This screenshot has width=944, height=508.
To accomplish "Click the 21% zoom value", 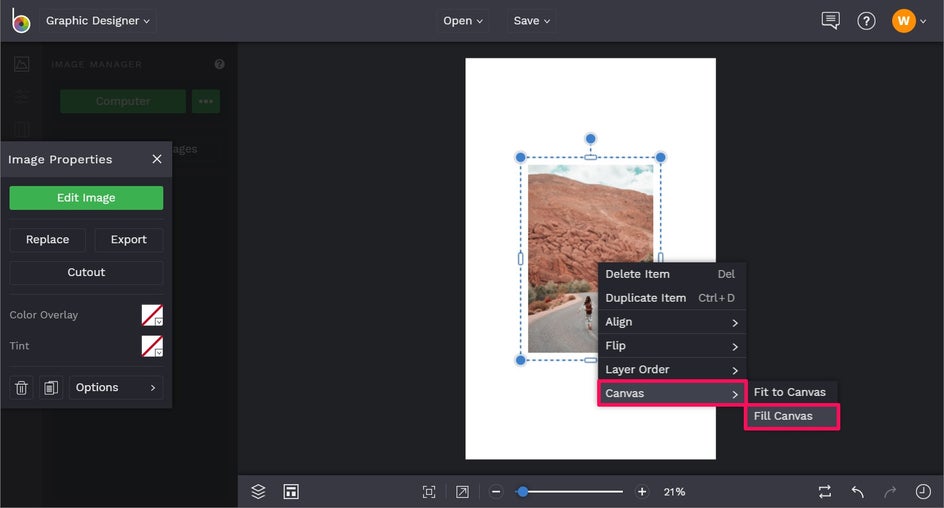I will tap(674, 492).
